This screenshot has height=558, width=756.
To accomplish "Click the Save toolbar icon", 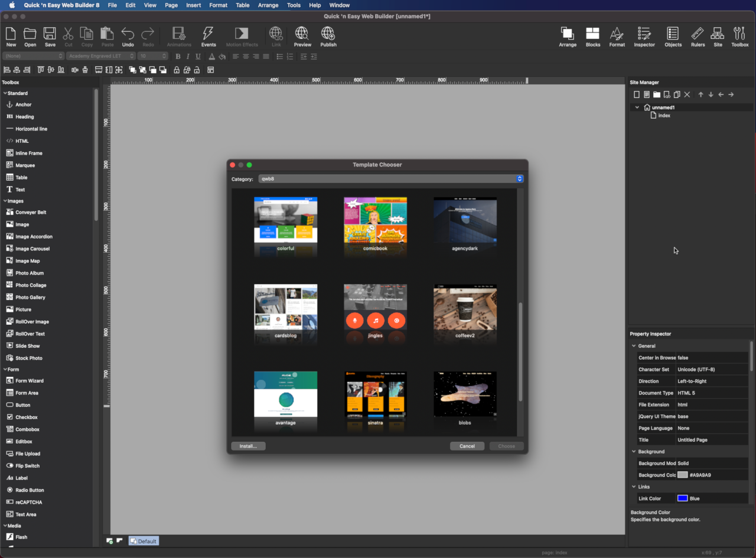I will click(x=50, y=36).
